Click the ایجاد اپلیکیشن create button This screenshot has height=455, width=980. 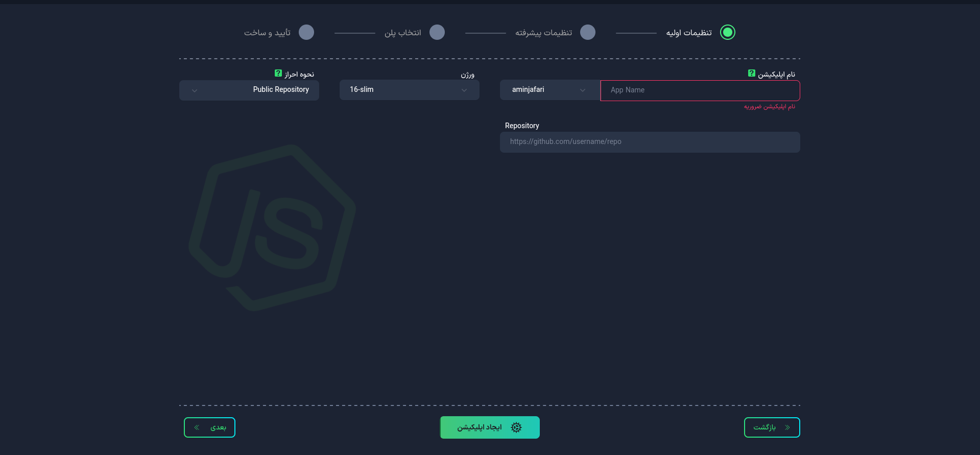[490, 427]
